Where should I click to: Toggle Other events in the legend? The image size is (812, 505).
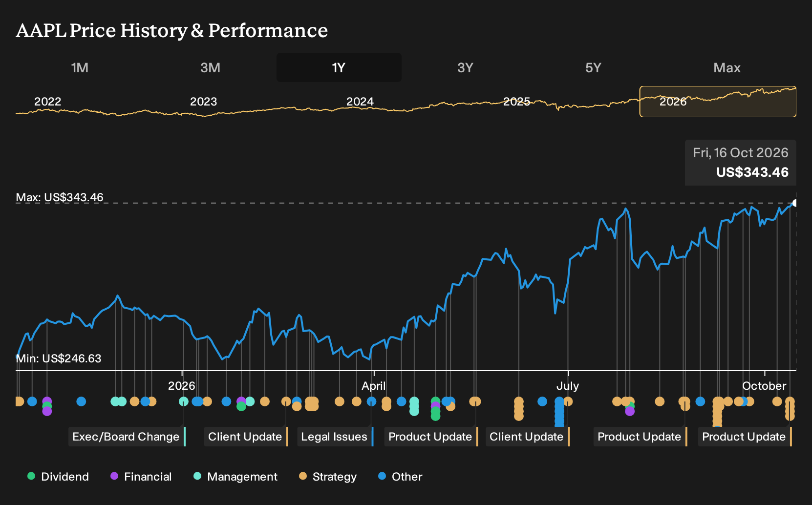[x=400, y=477]
